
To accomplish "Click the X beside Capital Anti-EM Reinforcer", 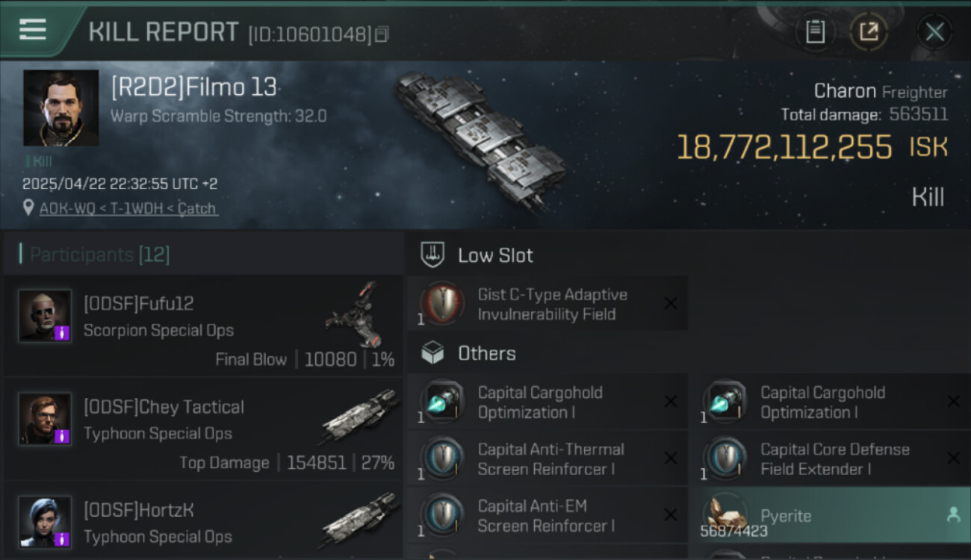I will pyautogui.click(x=670, y=515).
